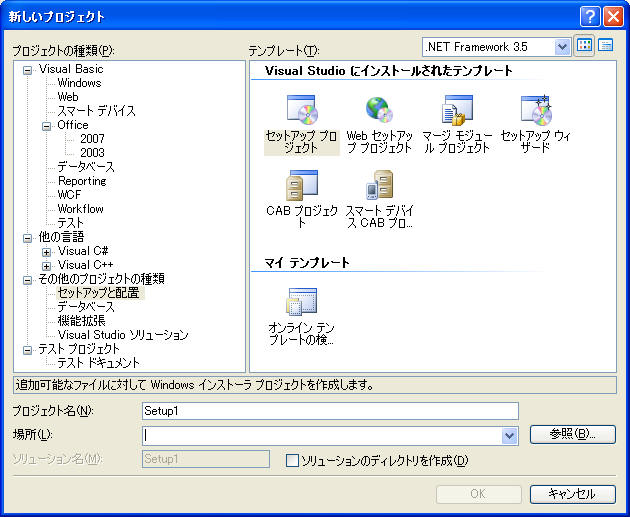Select データベース under その他のプロジェクトの種類
The height and width of the screenshot is (517, 630).
click(x=86, y=307)
